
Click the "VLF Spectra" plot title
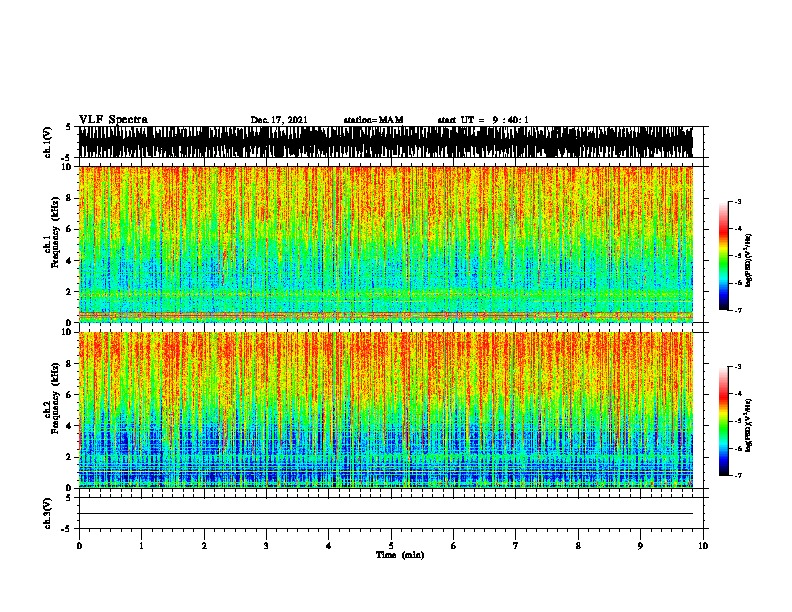click(113, 119)
